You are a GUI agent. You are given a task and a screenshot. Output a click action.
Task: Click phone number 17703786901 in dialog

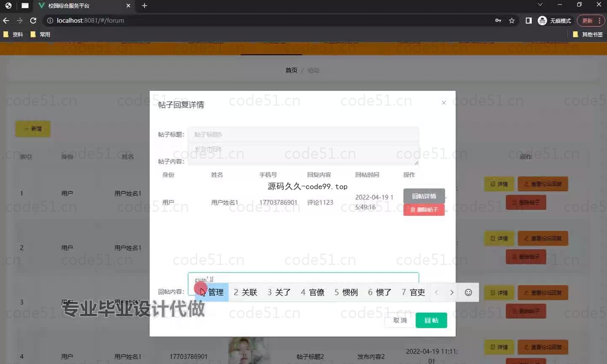pyautogui.click(x=278, y=203)
